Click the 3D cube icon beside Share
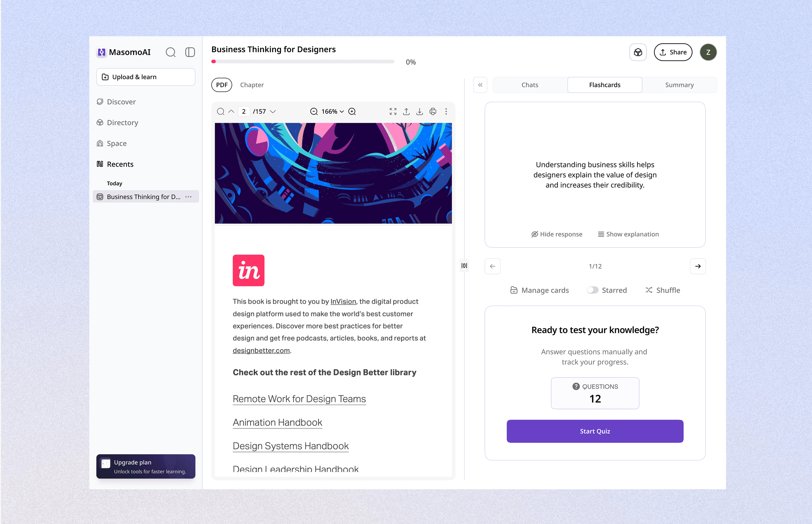This screenshot has width=812, height=524. [x=638, y=52]
